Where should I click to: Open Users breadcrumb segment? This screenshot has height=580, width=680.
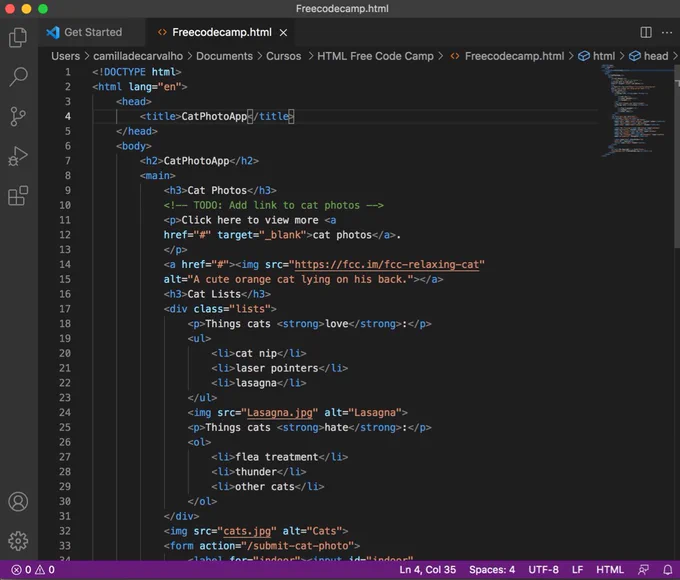tap(65, 56)
